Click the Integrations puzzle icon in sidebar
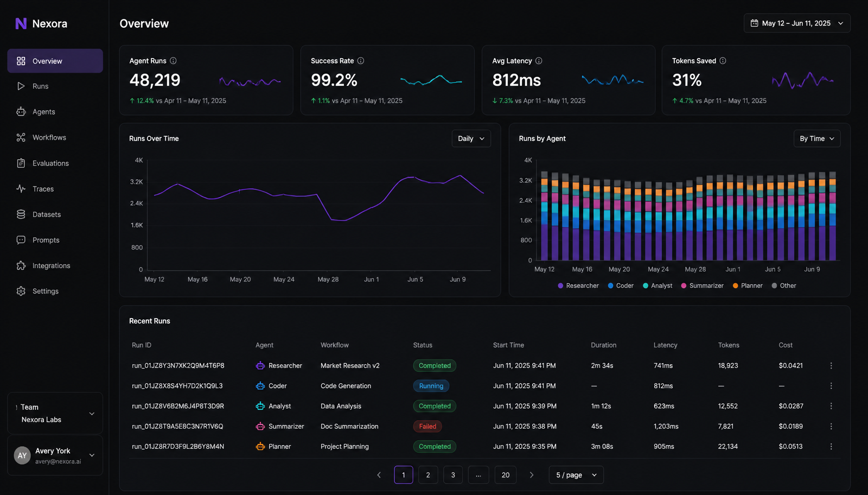 coord(21,265)
